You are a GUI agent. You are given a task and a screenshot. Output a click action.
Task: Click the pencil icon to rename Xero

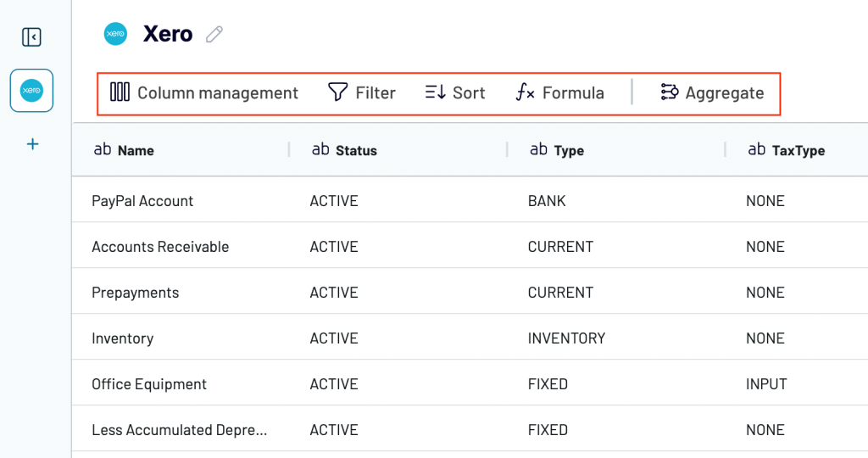coord(214,34)
